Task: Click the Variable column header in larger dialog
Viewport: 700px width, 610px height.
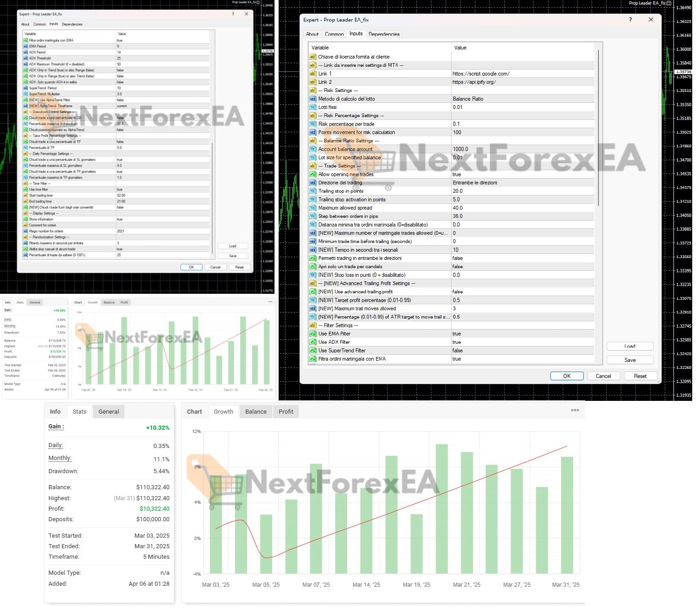Action: point(380,48)
